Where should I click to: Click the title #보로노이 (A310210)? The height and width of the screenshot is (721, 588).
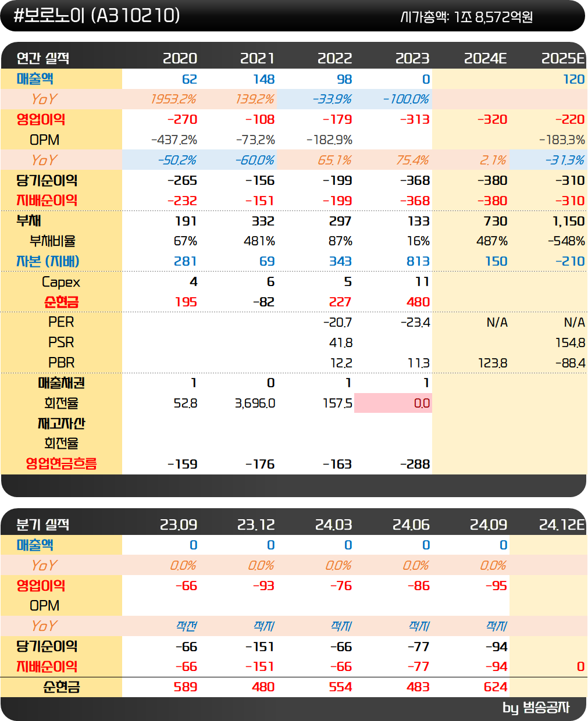[x=97, y=16]
